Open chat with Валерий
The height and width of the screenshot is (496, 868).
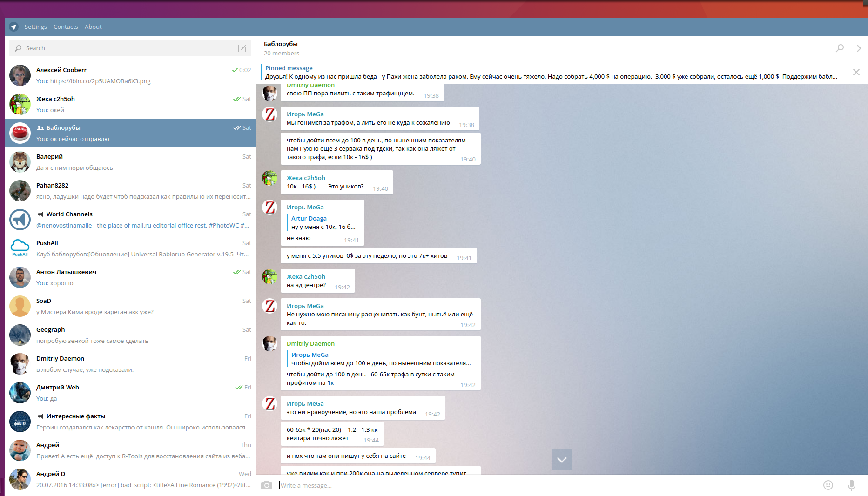(x=130, y=162)
